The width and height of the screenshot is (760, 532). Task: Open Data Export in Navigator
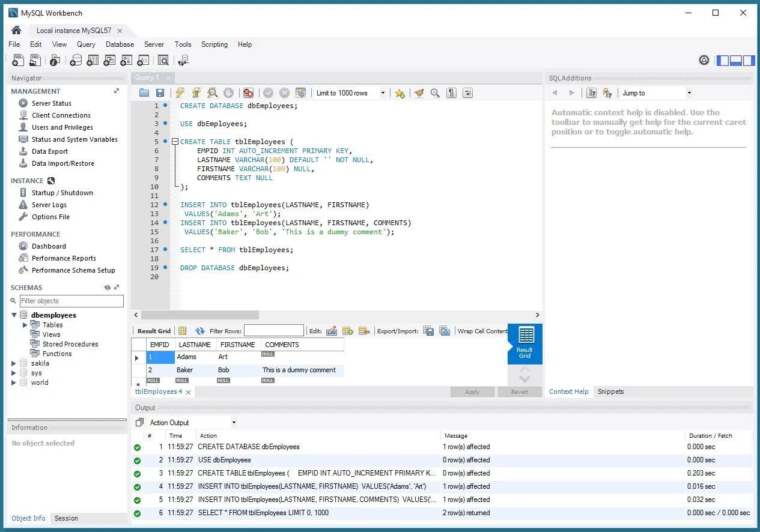[x=50, y=151]
